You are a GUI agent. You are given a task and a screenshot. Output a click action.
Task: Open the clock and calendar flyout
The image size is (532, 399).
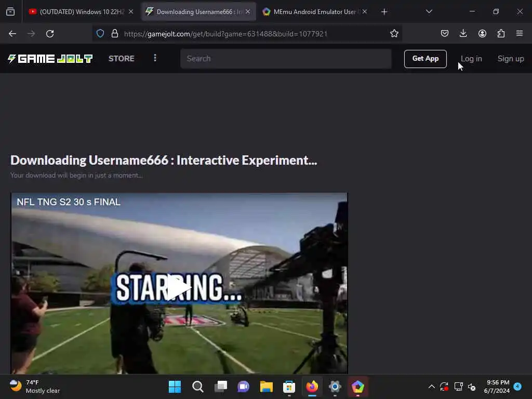[497, 387]
